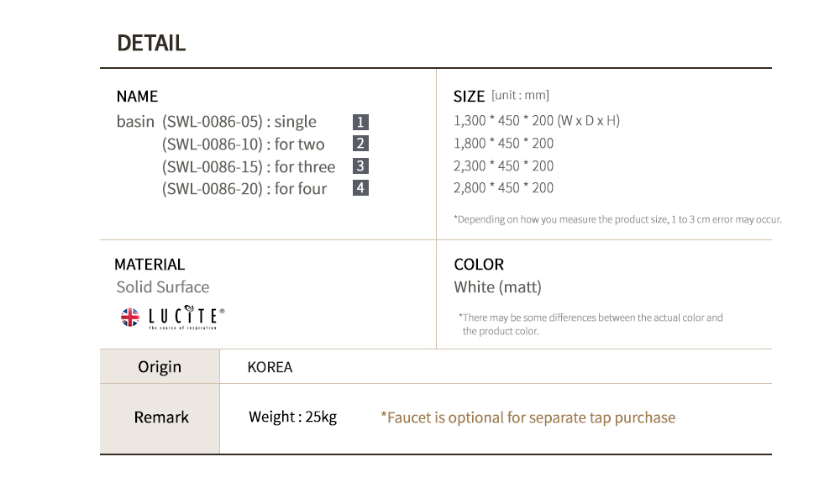Click the number 1 badge icon
This screenshot has width=840, height=504.
(x=360, y=122)
